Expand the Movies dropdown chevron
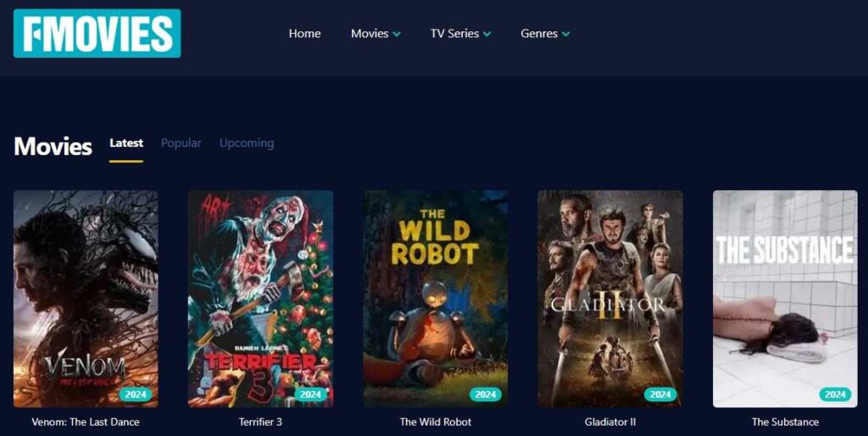The image size is (868, 436). point(397,34)
